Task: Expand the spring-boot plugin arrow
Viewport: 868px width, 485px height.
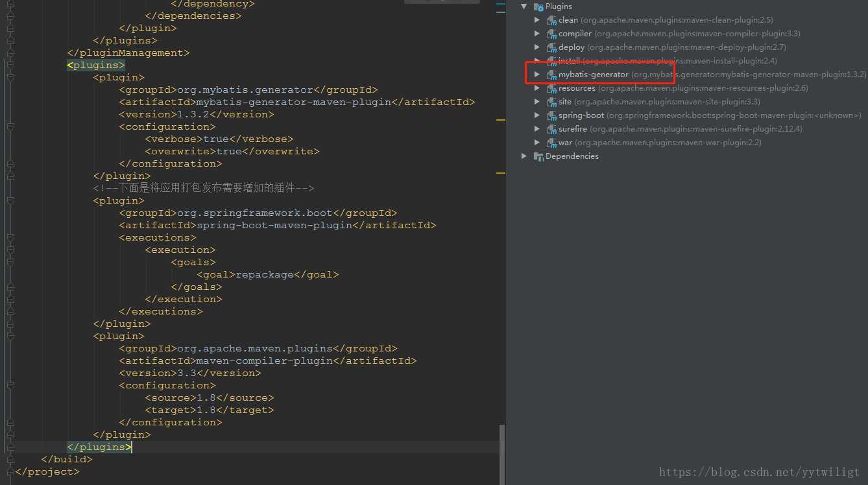Action: click(536, 115)
